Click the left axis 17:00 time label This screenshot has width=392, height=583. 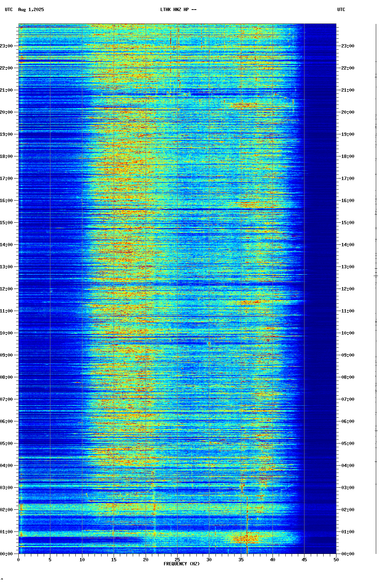tap(6, 179)
